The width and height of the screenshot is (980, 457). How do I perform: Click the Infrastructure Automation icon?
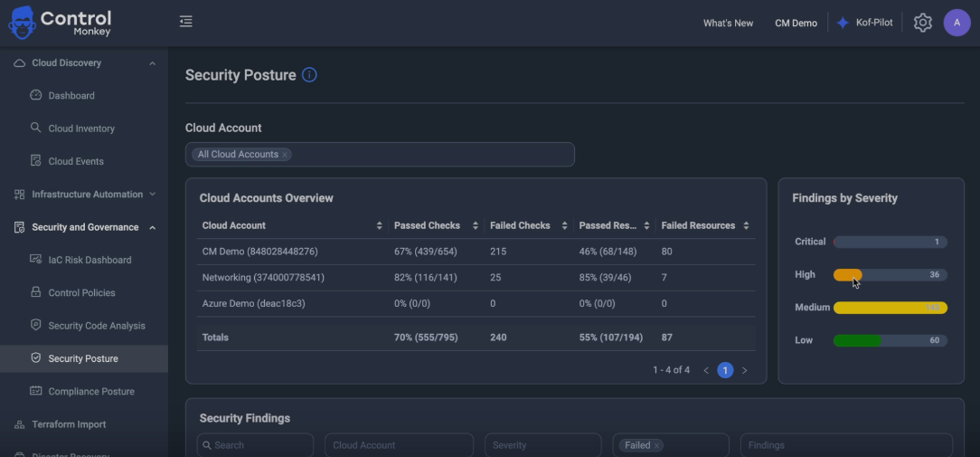19,194
